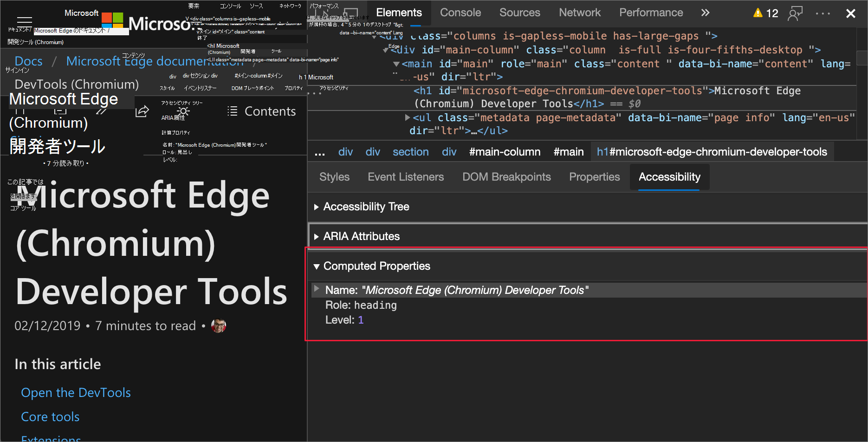Switch to the Sources panel tab

click(x=520, y=13)
